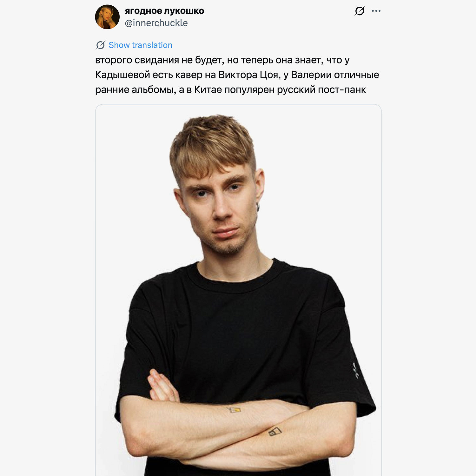Open the ягодное лукошко display name

pos(164,11)
